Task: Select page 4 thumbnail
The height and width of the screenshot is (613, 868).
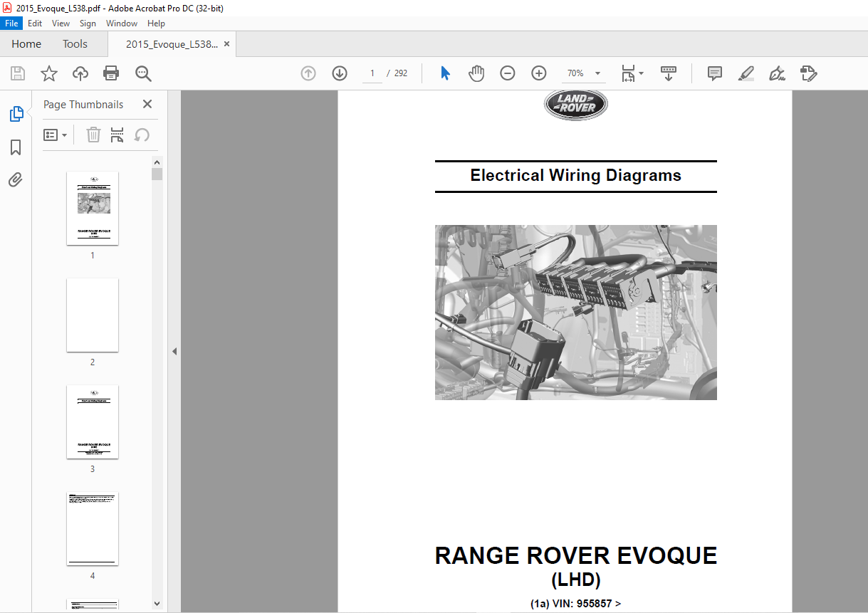Action: pos(93,528)
